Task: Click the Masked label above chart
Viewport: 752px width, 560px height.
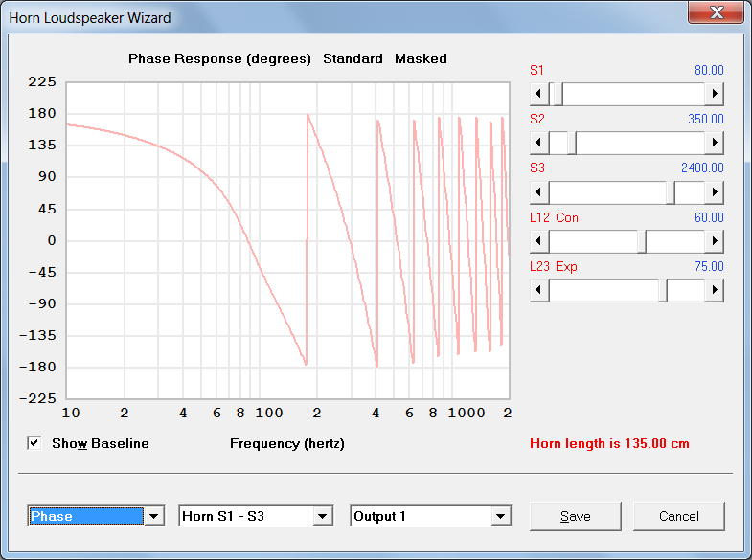Action: (x=421, y=58)
